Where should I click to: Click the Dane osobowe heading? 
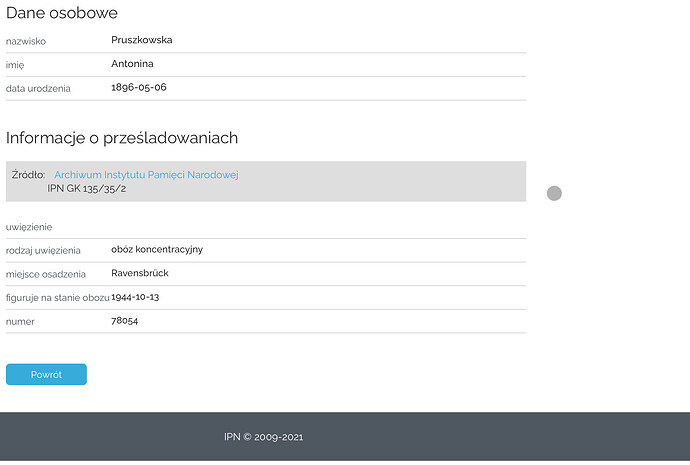(62, 13)
